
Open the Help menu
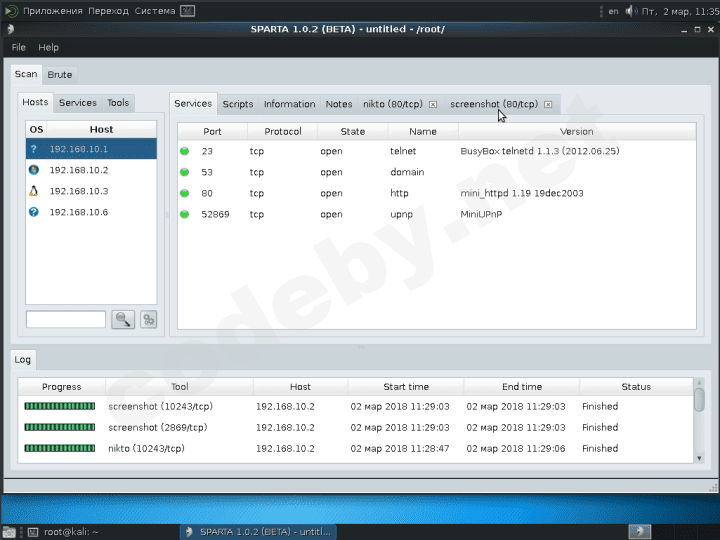(x=48, y=47)
